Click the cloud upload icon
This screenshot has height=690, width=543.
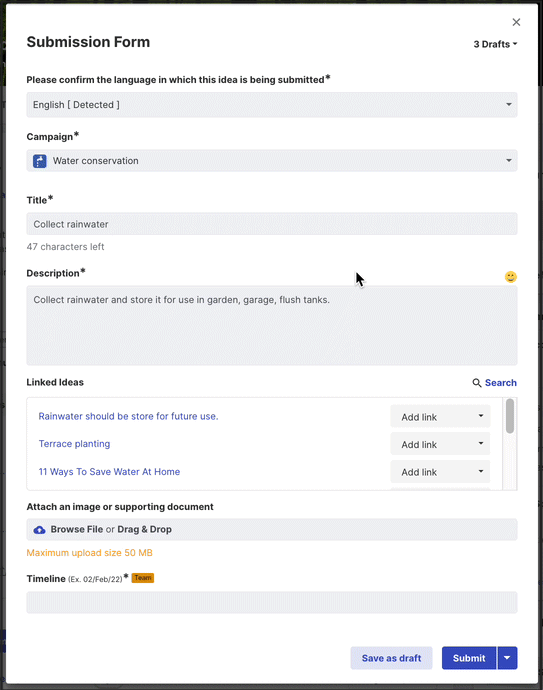click(40, 530)
